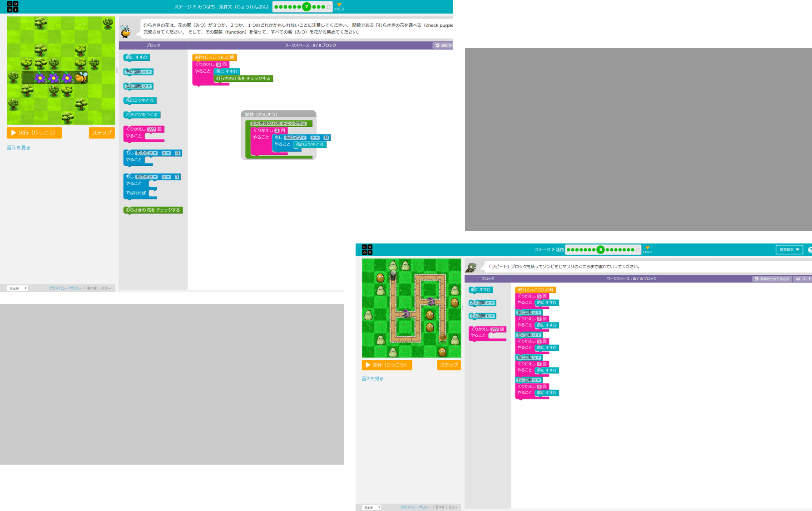Select the ハチミツをつくる block

pos(142,114)
